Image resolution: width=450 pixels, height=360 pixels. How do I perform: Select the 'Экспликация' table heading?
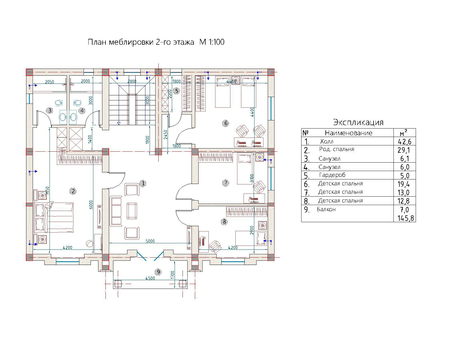tap(358, 122)
